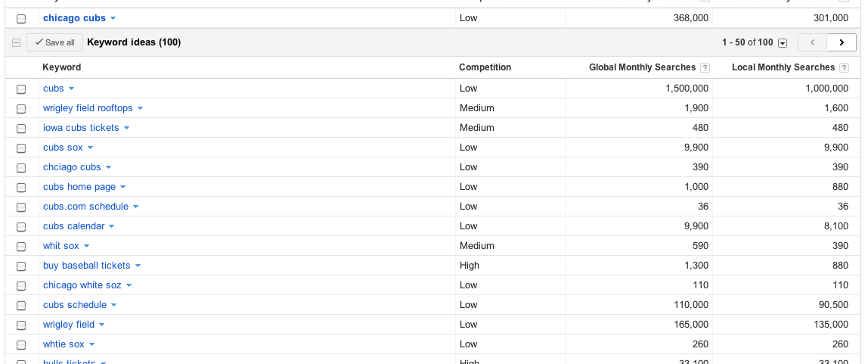Click help icon beside Global Monthly Searches
This screenshot has height=364, width=868.
[705, 68]
